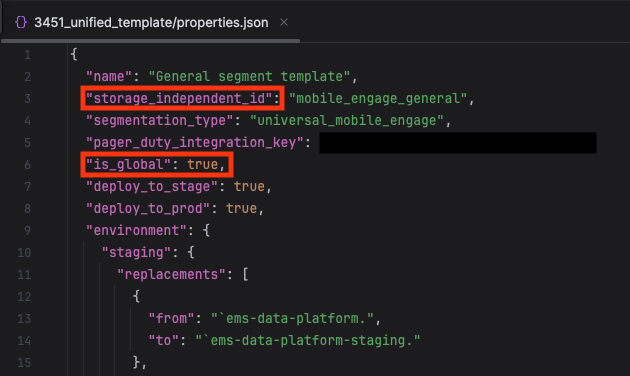Screen dimensions: 630x376
Task: Click the "deploy_to_prod" key
Action: click(x=148, y=208)
